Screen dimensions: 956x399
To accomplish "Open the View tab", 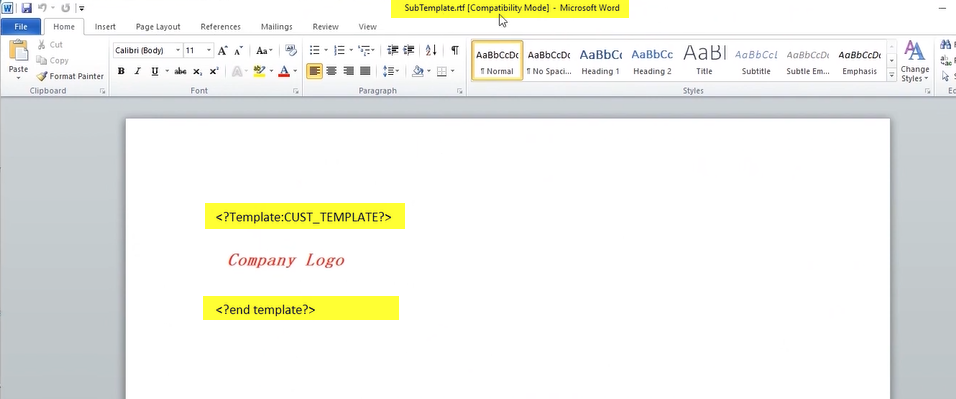I will click(x=367, y=27).
